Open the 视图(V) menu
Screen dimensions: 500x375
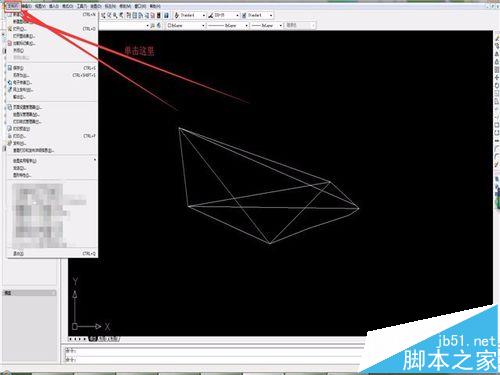click(x=40, y=6)
